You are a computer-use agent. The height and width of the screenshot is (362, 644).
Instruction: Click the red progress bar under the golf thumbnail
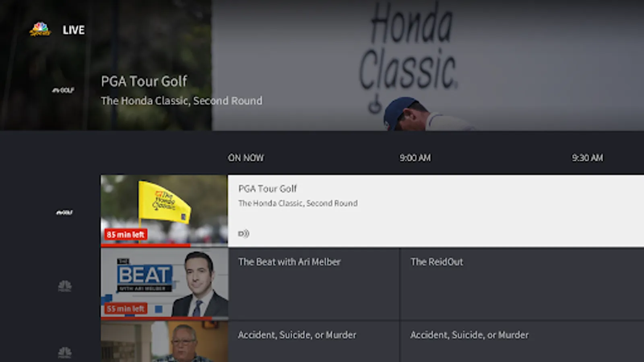click(146, 245)
